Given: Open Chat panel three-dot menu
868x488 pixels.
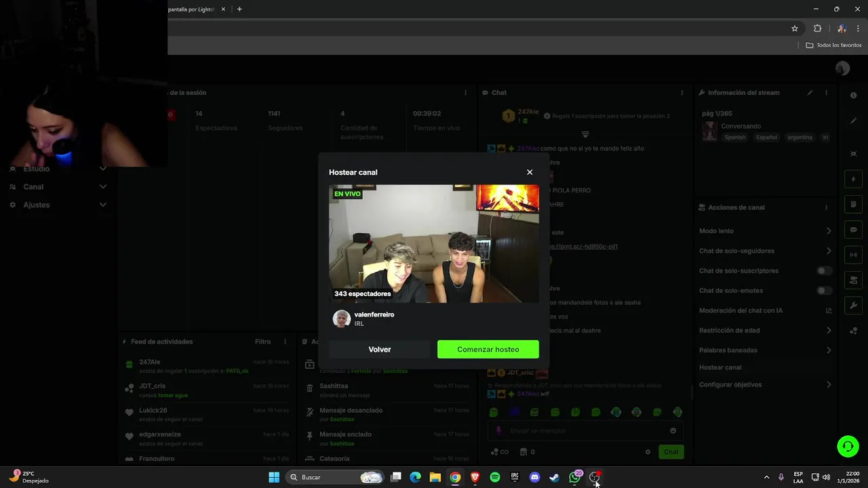Looking at the screenshot, I should point(682,93).
